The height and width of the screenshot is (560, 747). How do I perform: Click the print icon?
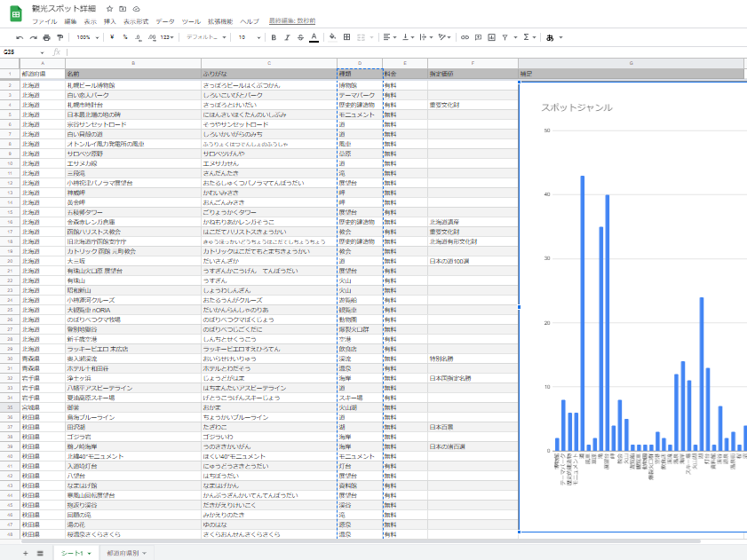click(47, 37)
